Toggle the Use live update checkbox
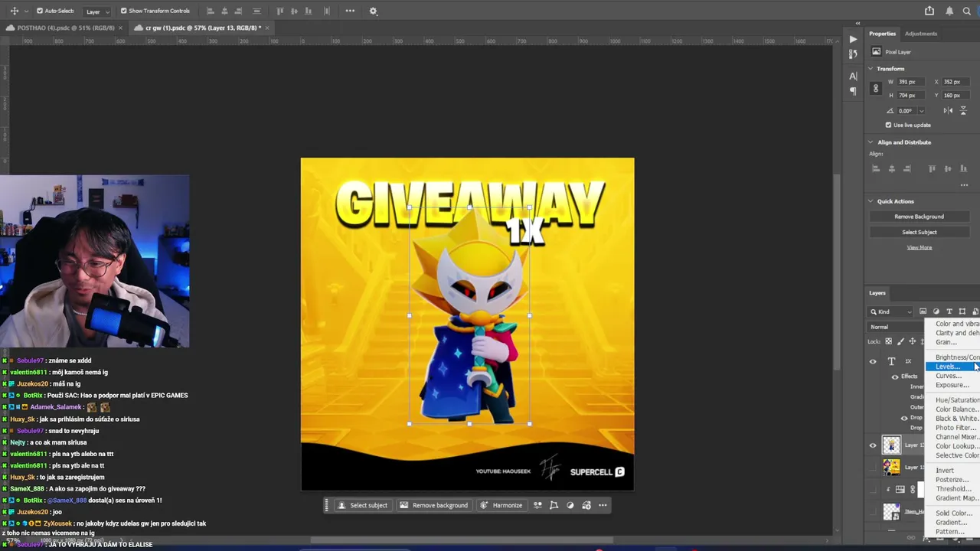 pyautogui.click(x=888, y=125)
